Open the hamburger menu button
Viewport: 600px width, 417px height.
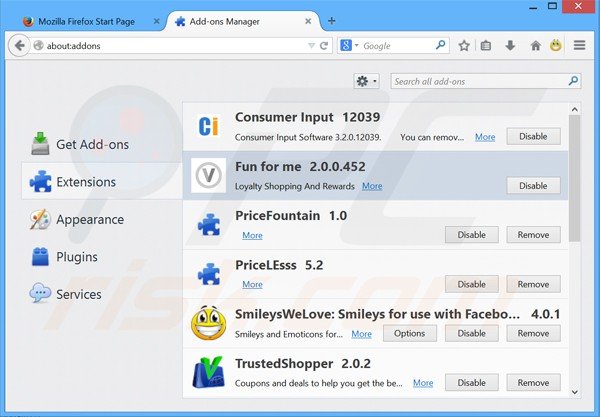(x=579, y=46)
